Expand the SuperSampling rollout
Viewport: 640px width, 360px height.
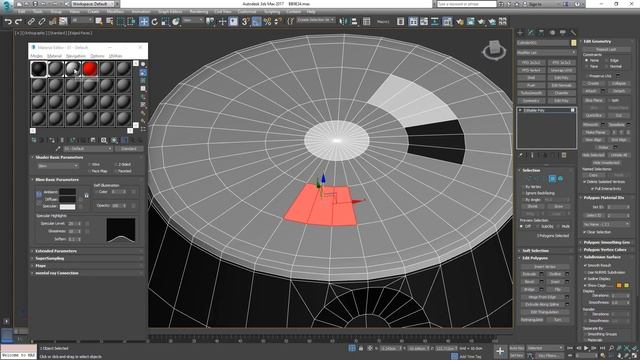87,258
